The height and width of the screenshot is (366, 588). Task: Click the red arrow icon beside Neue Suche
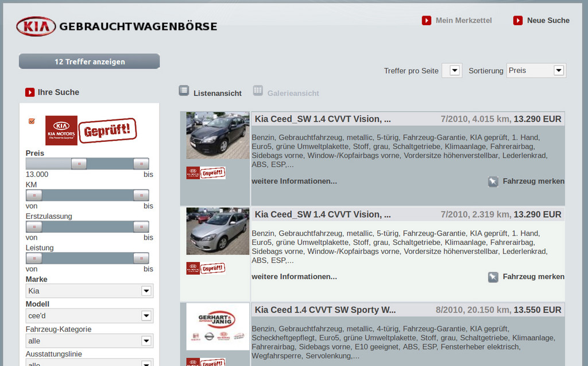(x=518, y=20)
